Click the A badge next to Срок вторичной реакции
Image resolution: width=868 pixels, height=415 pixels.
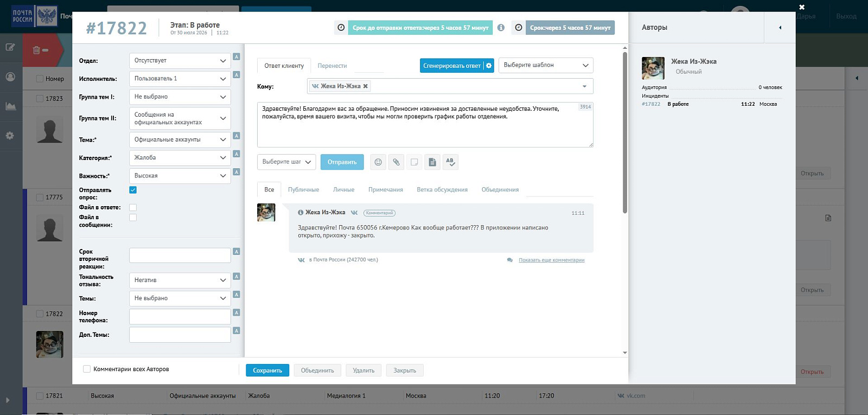237,251
